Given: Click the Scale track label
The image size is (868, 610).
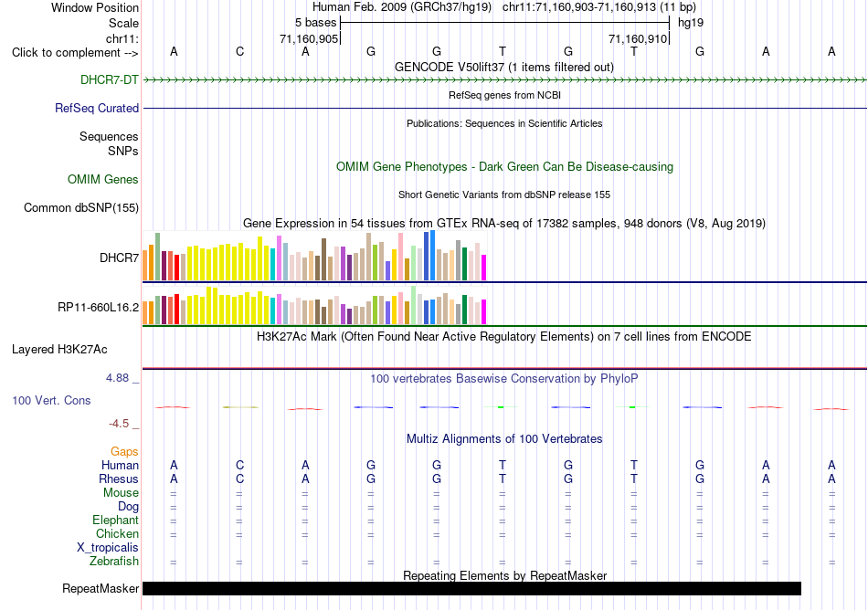Looking at the screenshot, I should tap(123, 23).
